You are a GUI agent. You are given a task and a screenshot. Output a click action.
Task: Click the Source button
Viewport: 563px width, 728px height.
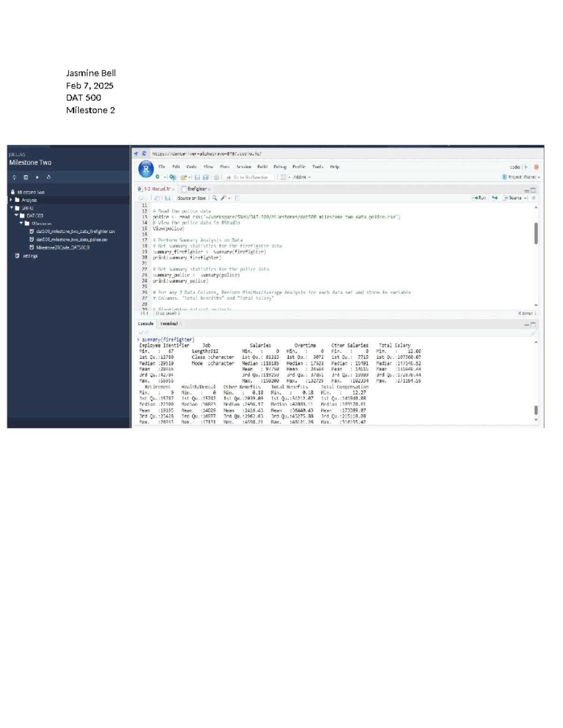click(x=513, y=198)
